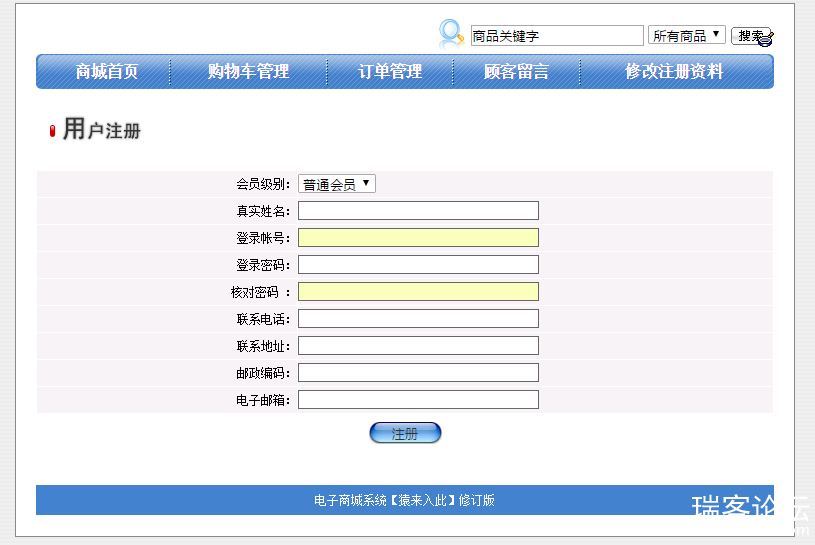
Task: Click footer text 电子商城系统【猿来入此】修订版
Action: tap(404, 500)
